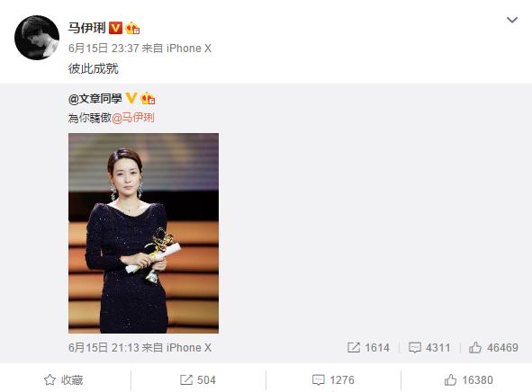Follow the red @马伊琍 mention link

click(133, 118)
